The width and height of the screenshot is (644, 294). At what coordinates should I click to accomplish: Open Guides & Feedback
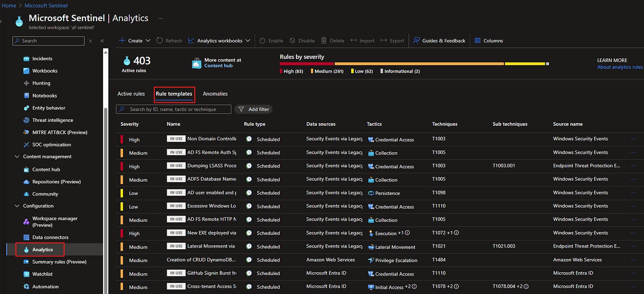(439, 41)
